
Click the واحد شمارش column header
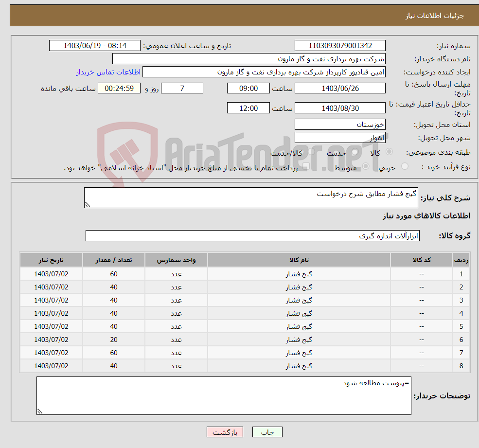click(x=176, y=260)
